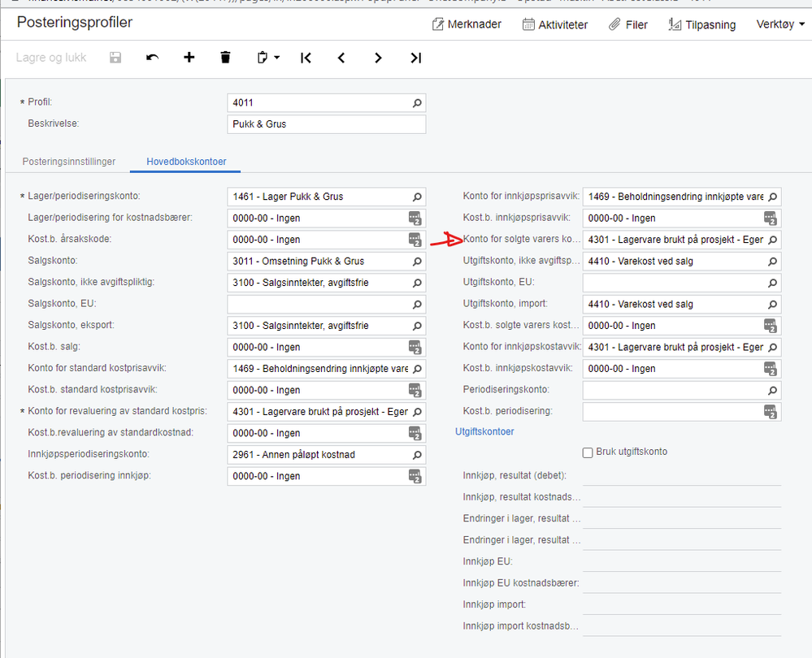Expand the clipboard dropdown arrow
The image size is (812, 658).
point(277,58)
